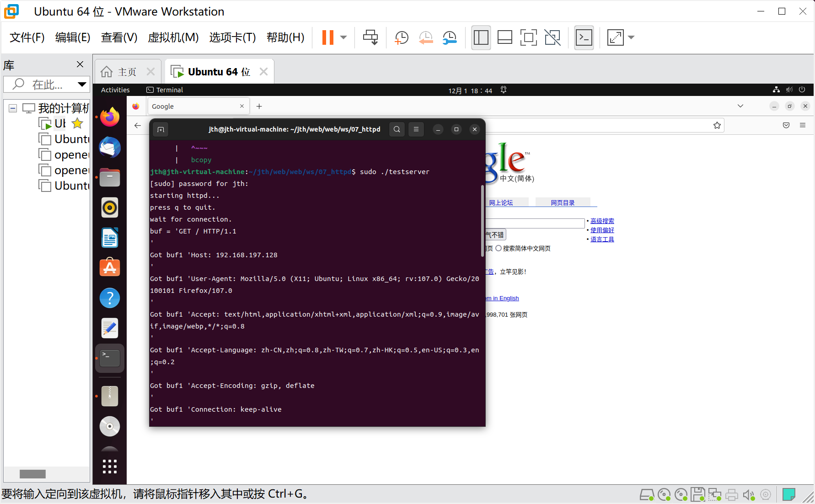
Task: Open the 选项卡(T) menu
Action: pyautogui.click(x=232, y=37)
